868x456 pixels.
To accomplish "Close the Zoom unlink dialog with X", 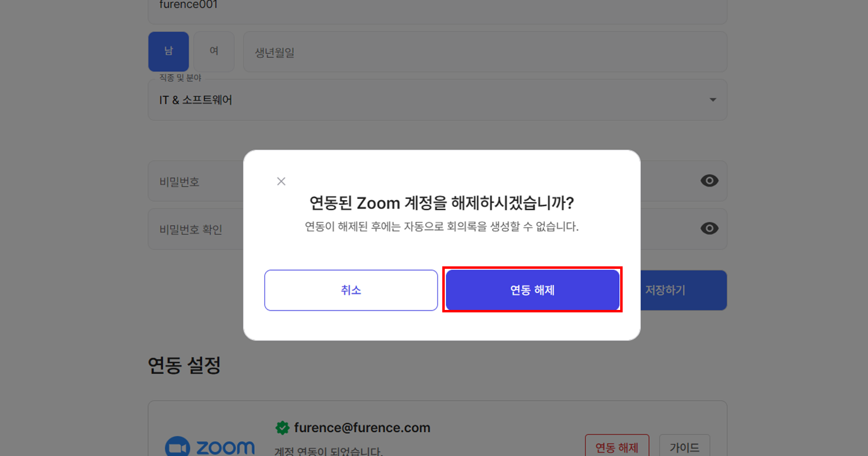I will tap(281, 181).
